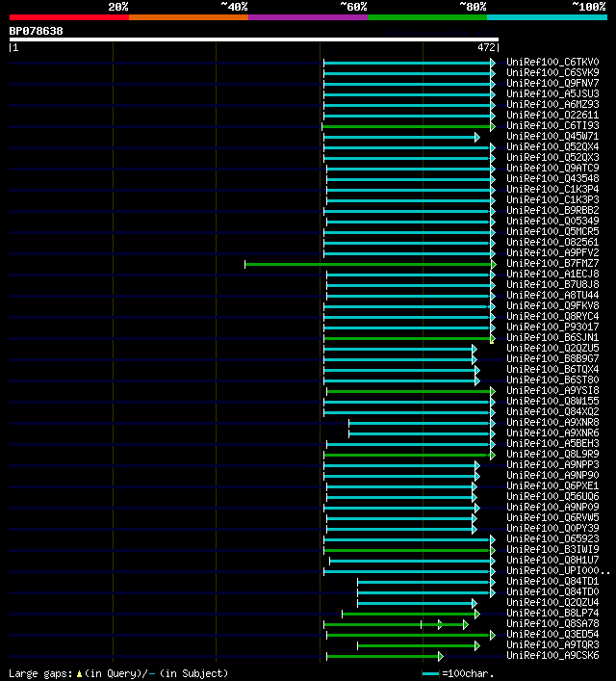Click the arrowhead ending the Q45W71 alignment

pyautogui.click(x=477, y=137)
